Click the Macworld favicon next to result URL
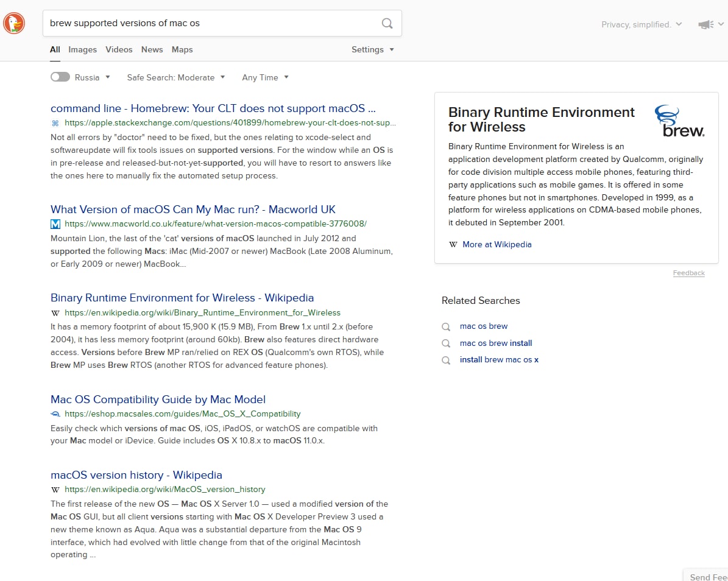The image size is (728, 581). (55, 224)
